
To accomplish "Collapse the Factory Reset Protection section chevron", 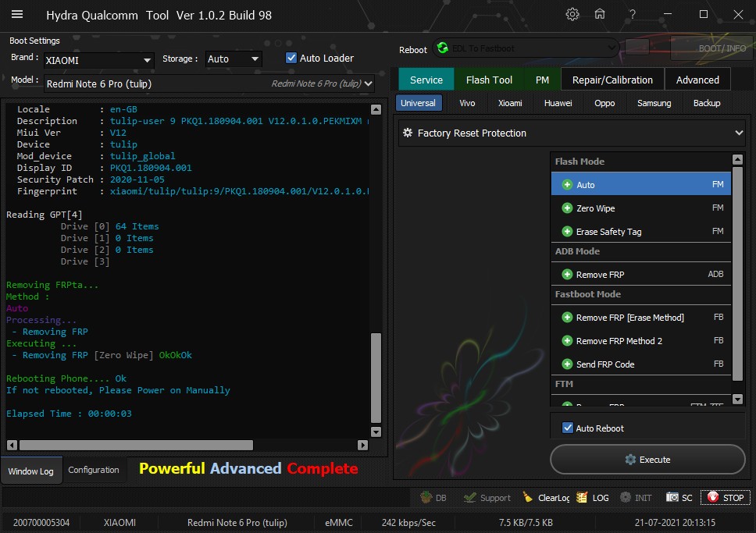I will [739, 133].
